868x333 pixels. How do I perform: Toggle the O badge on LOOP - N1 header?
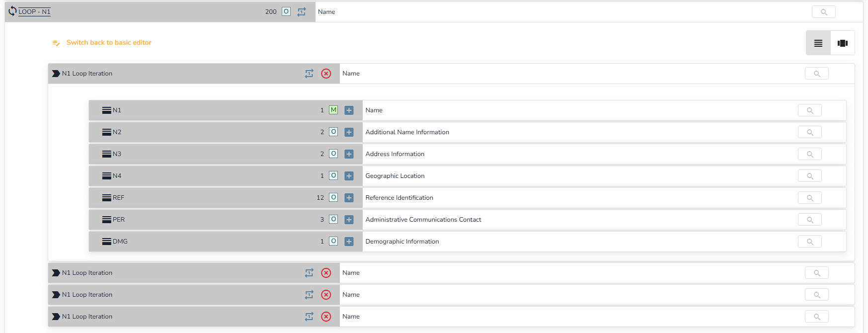coord(286,11)
